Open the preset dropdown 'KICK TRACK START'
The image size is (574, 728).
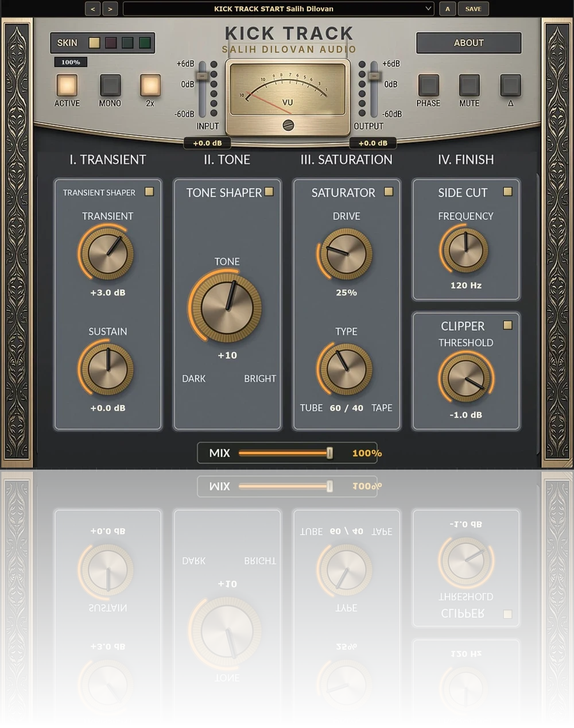coord(278,9)
